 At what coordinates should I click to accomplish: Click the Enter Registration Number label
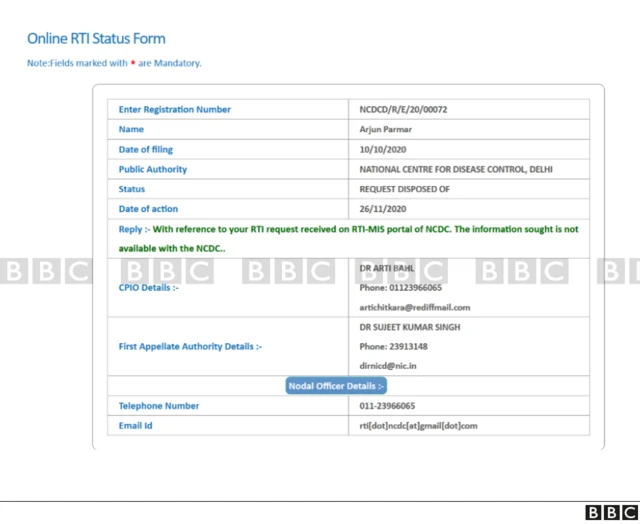click(174, 110)
